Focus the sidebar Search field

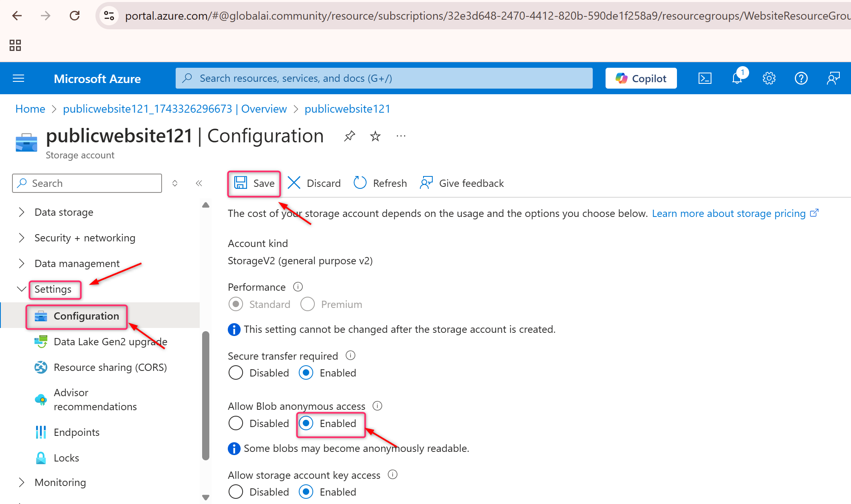(x=87, y=183)
